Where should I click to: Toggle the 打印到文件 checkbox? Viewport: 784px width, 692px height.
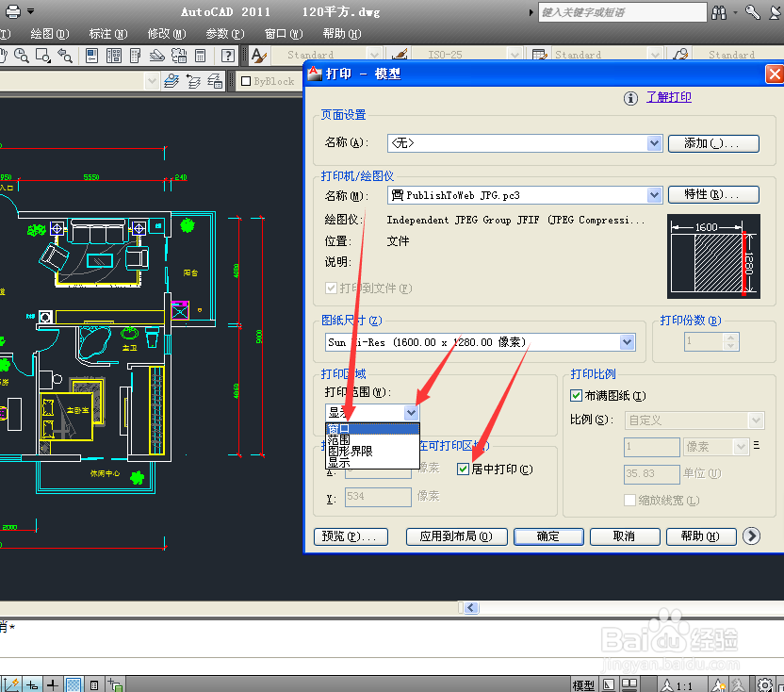(331, 288)
